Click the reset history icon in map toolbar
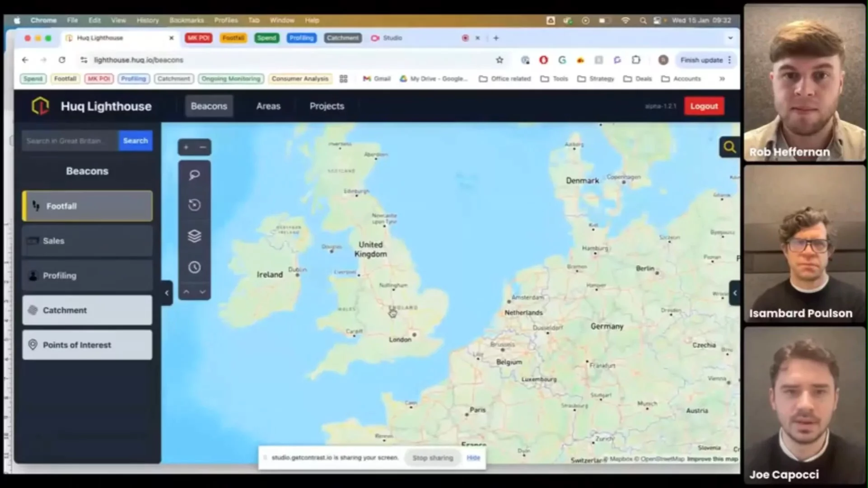The image size is (868, 488). pyautogui.click(x=194, y=205)
